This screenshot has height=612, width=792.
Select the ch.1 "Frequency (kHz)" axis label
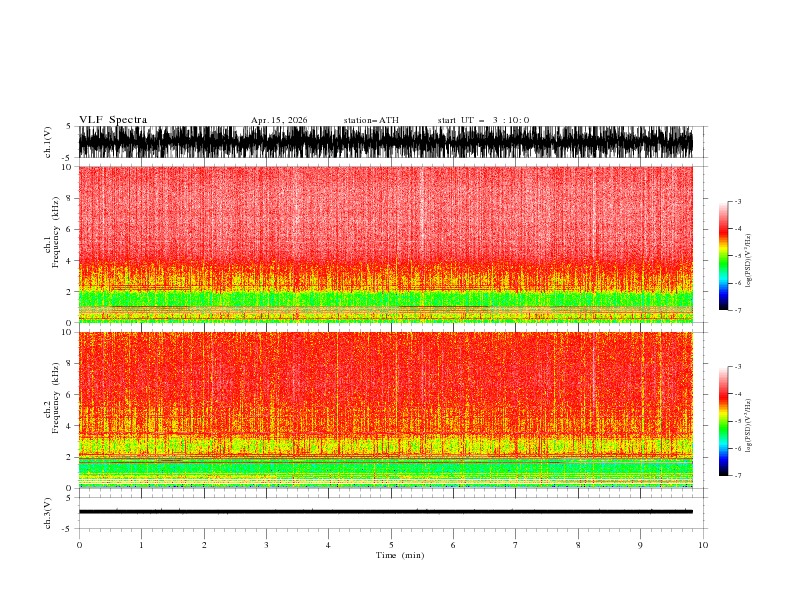pyautogui.click(x=56, y=232)
